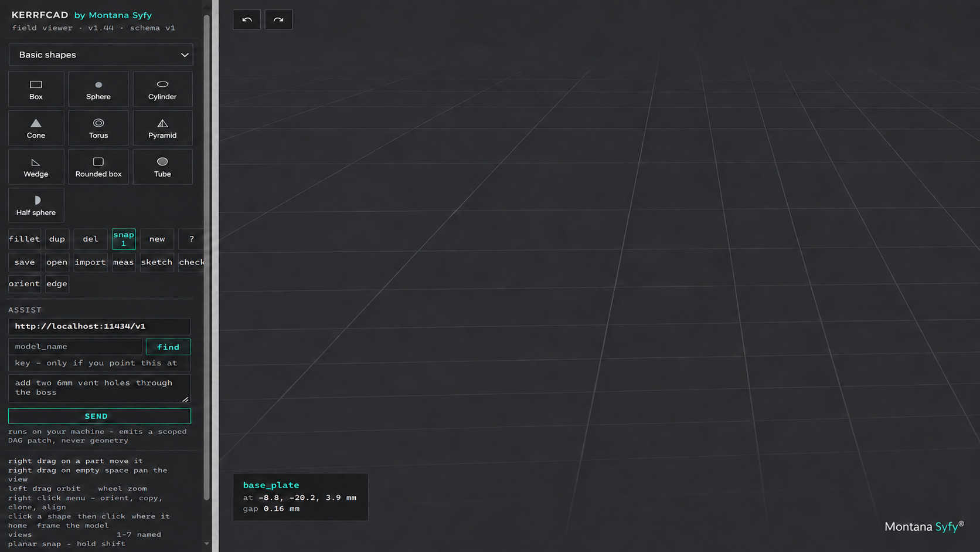Focus the localhost URL field
The width and height of the screenshot is (980, 552).
click(x=100, y=326)
